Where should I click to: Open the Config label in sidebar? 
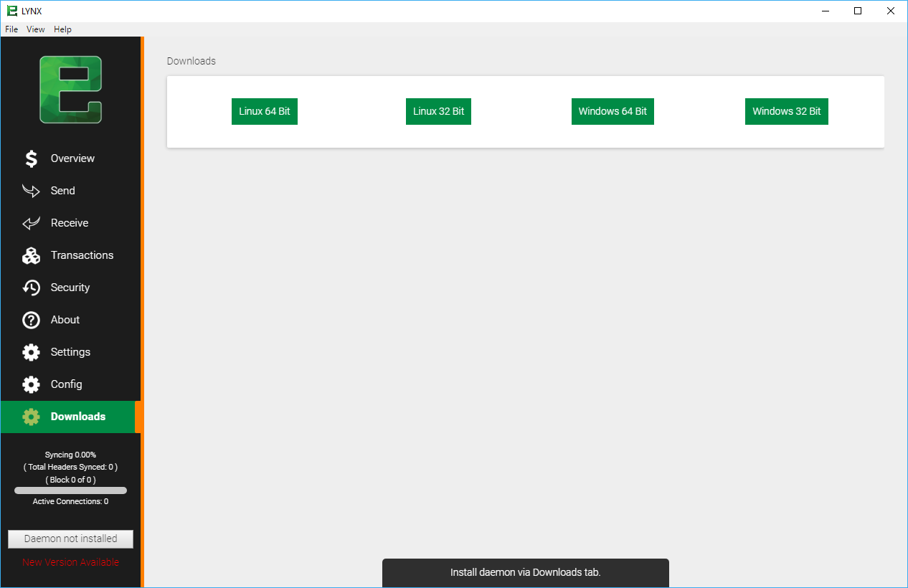pos(67,384)
